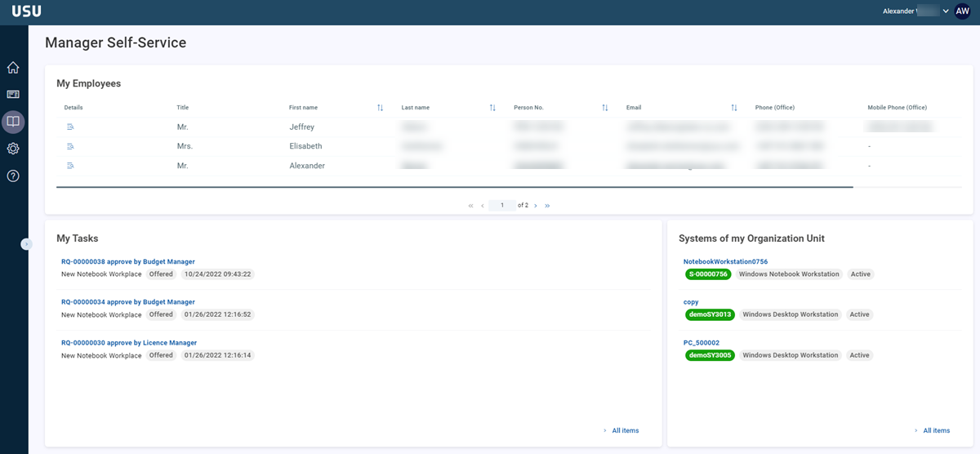Image resolution: width=980 pixels, height=454 pixels.
Task: Expand the sidebar with arrow handle
Action: (26, 243)
